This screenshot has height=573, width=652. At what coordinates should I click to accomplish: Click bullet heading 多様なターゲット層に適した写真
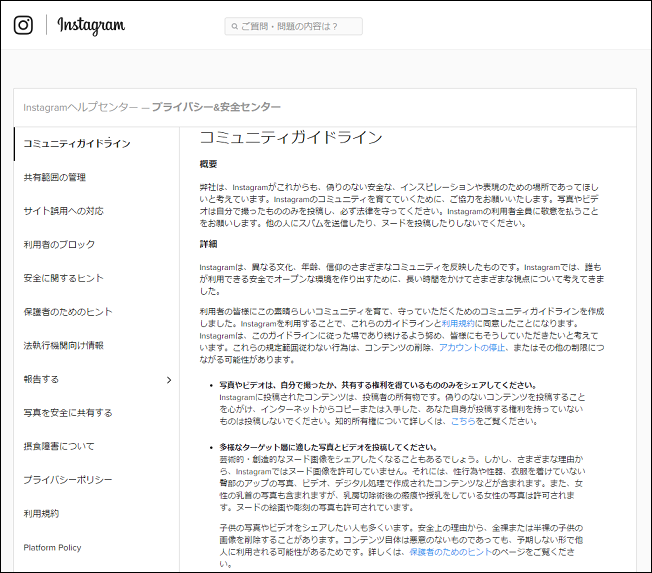[328, 448]
